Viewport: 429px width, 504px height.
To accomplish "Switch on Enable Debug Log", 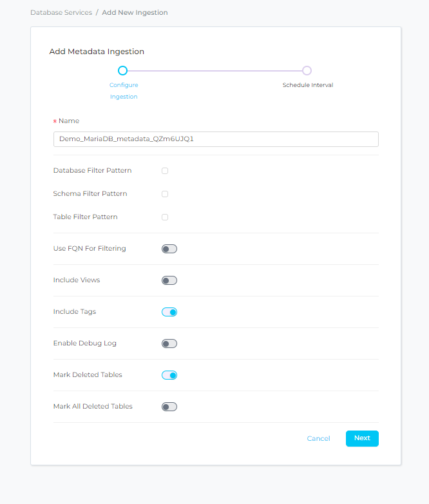I will click(x=169, y=344).
